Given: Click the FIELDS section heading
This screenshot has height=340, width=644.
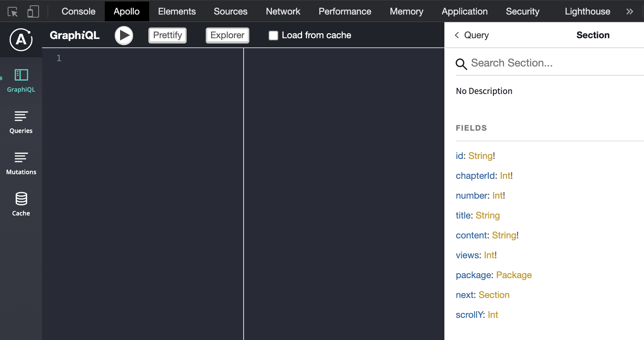Looking at the screenshot, I should (x=471, y=128).
